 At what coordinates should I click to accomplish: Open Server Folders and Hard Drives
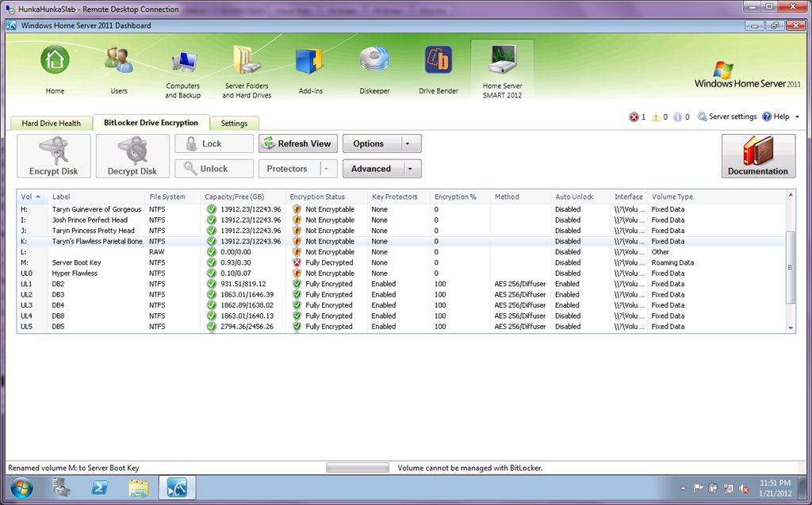[247, 72]
